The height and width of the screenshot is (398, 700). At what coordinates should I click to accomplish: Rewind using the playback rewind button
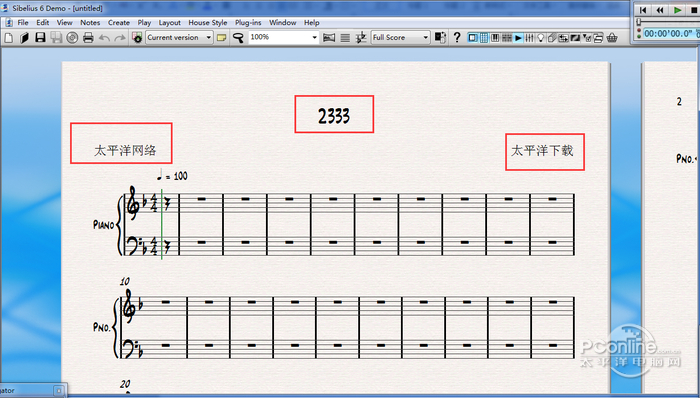click(x=660, y=10)
